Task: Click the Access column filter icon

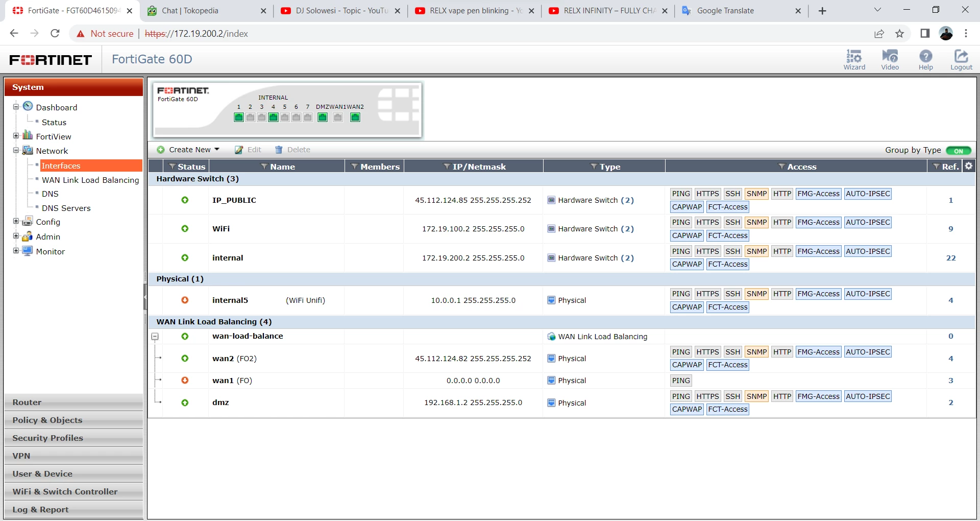Action: tap(781, 167)
